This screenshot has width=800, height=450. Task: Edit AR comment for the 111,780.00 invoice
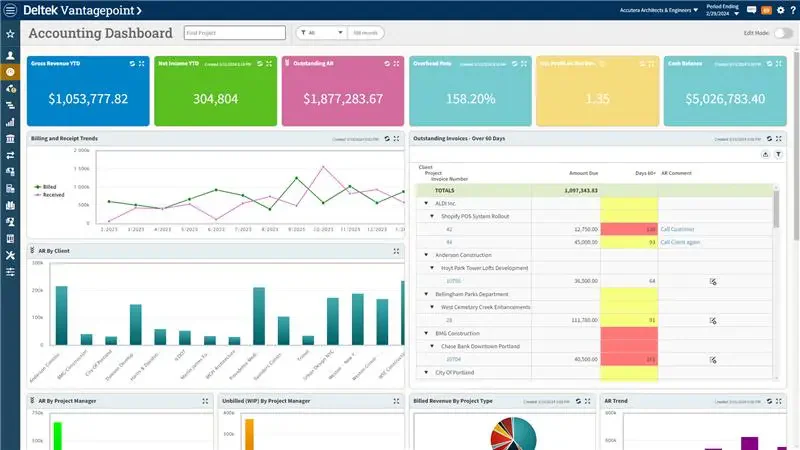coord(713,320)
